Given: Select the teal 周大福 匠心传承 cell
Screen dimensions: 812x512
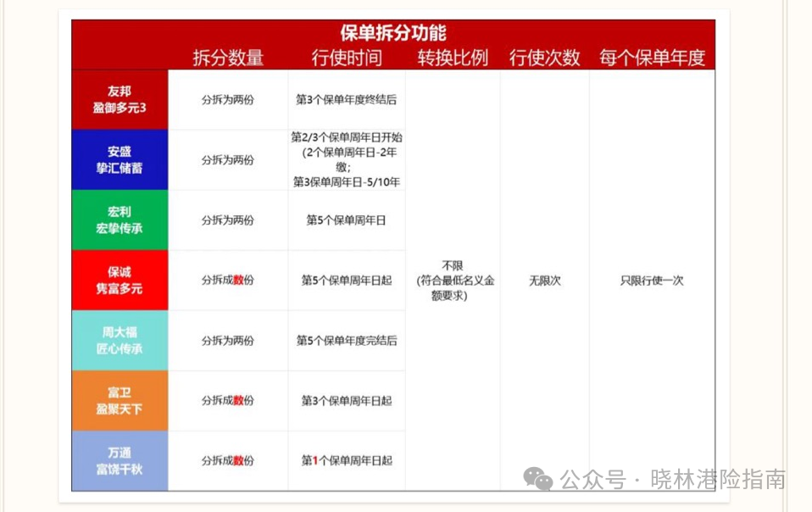Looking at the screenshot, I should coord(120,340).
